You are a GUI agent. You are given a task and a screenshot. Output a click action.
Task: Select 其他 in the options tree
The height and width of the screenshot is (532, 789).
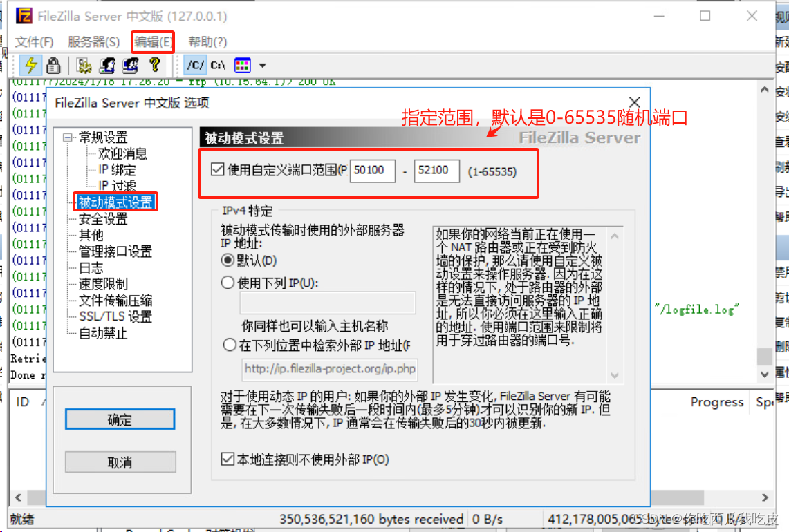click(x=91, y=235)
